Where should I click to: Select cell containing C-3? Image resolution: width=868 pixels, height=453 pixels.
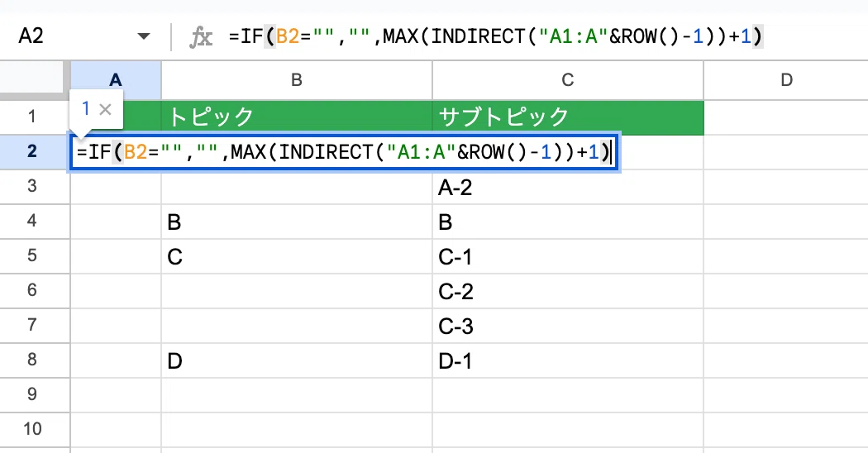pyautogui.click(x=568, y=326)
